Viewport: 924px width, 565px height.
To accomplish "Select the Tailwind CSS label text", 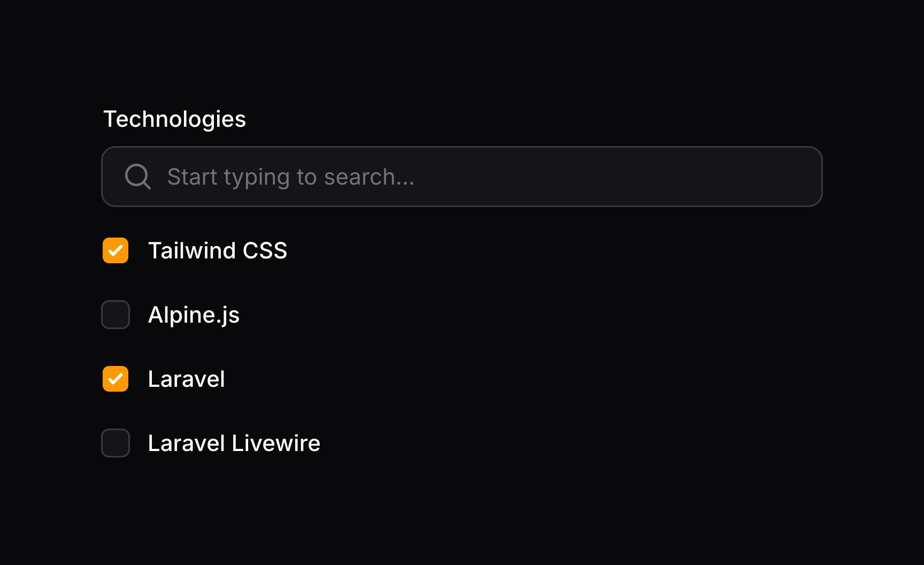I will tap(218, 250).
